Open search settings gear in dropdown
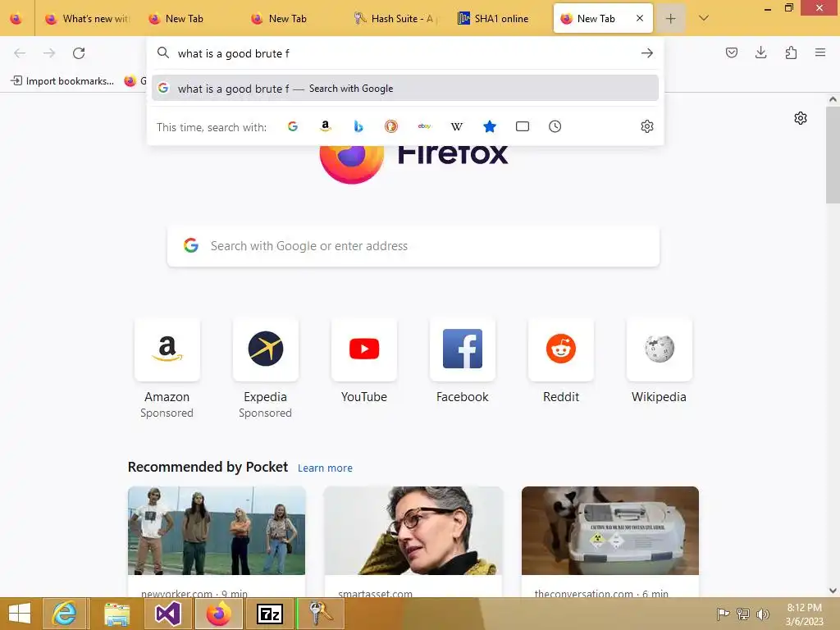Image resolution: width=840 pixels, height=630 pixels. (647, 126)
